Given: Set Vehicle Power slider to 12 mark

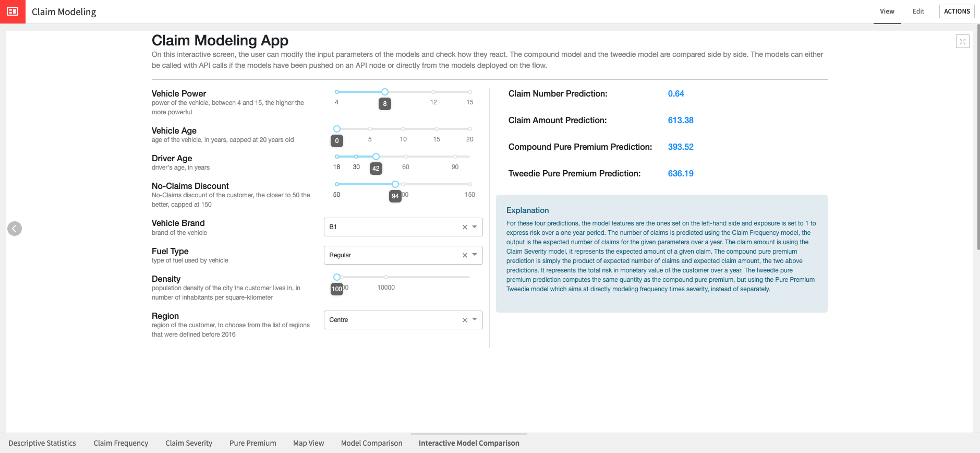Looking at the screenshot, I should tap(433, 92).
